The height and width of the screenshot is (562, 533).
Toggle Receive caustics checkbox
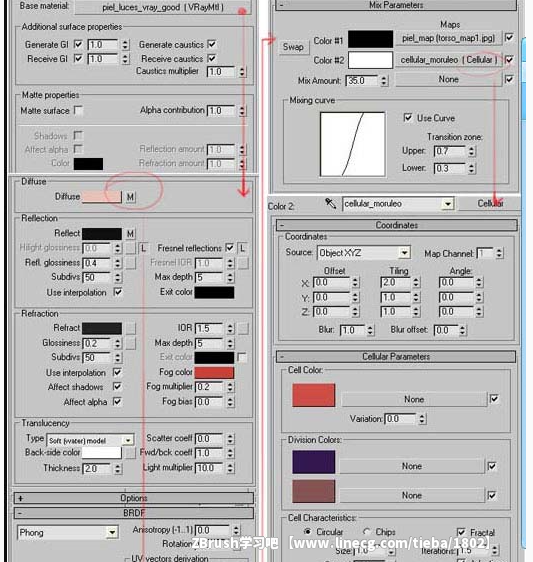[x=212, y=58]
